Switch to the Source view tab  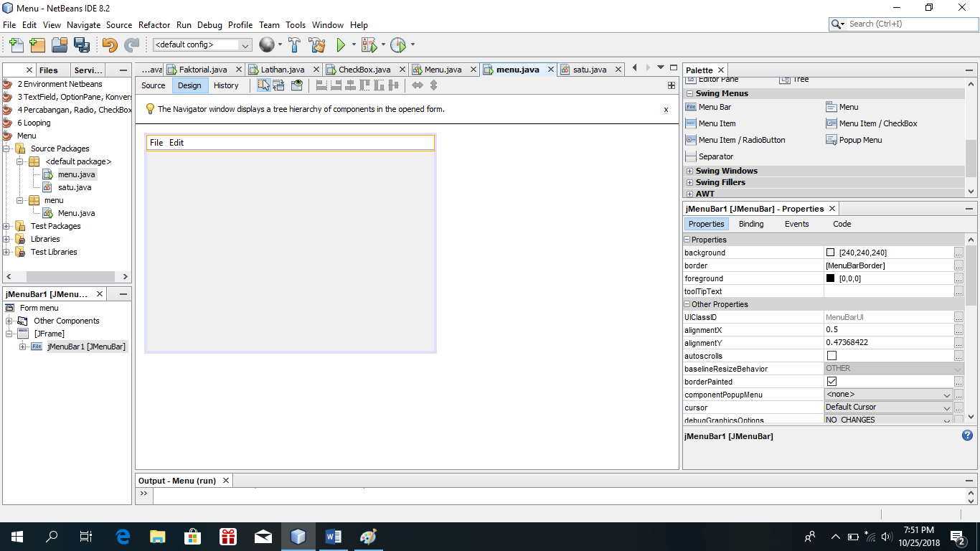(153, 85)
